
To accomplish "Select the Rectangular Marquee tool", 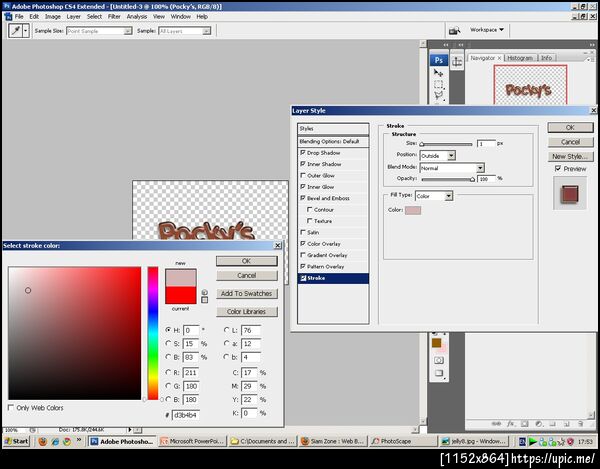I will pyautogui.click(x=439, y=84).
